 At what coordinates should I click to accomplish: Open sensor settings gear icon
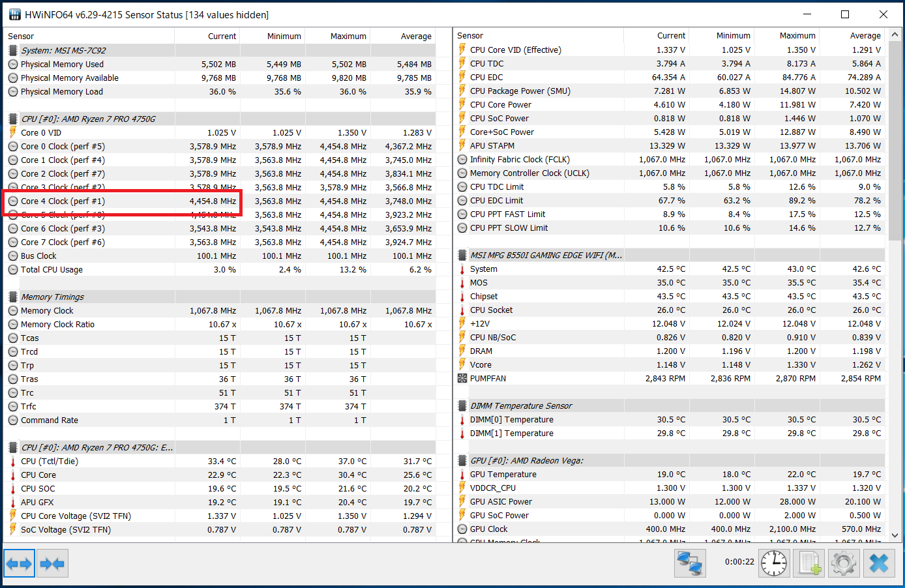tap(844, 563)
